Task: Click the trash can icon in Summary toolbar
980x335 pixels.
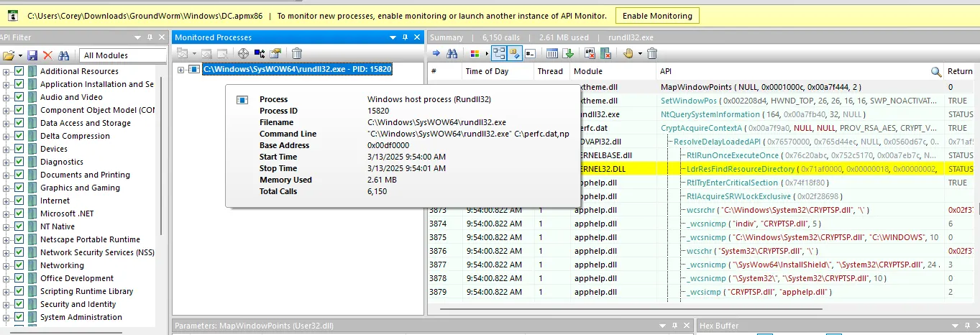Action: [652, 53]
